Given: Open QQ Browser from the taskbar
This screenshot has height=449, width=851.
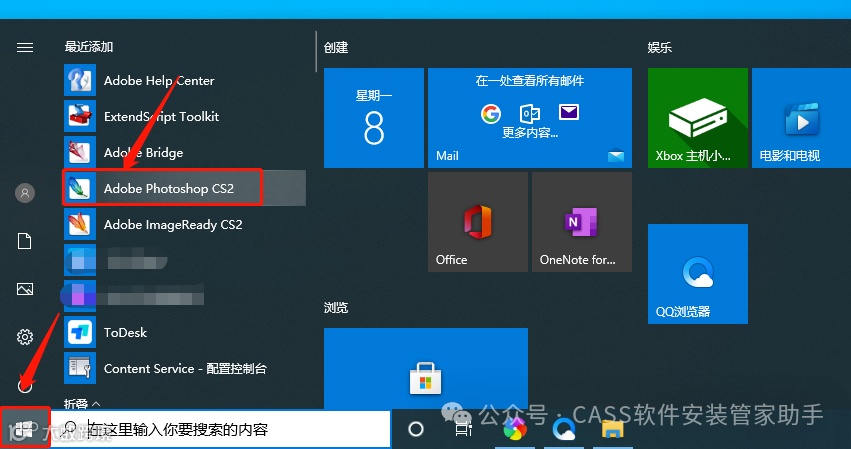Looking at the screenshot, I should (x=564, y=430).
